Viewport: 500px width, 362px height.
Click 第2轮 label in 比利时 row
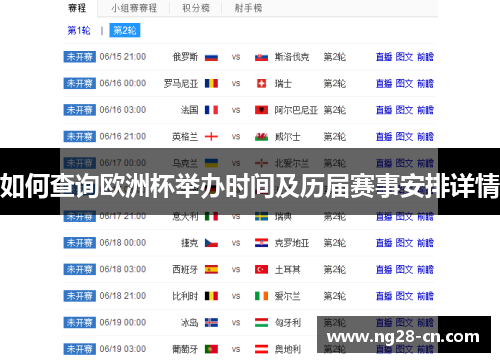[x=335, y=296]
